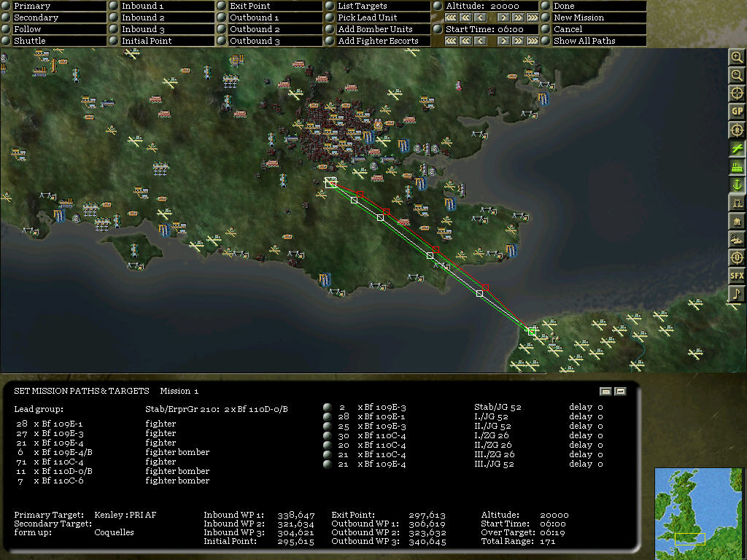Advance start time with triple right arrow
Viewport: 747px width, 560px height.
(x=533, y=41)
